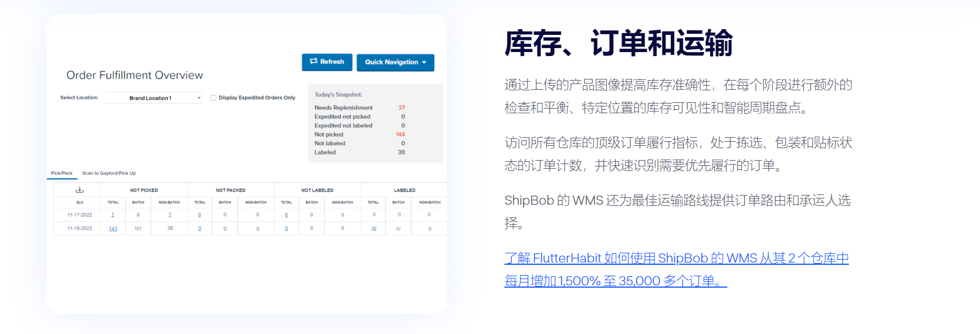The image size is (980, 334).
Task: Select the 11-17-2022 SLA date cell
Action: (x=80, y=215)
